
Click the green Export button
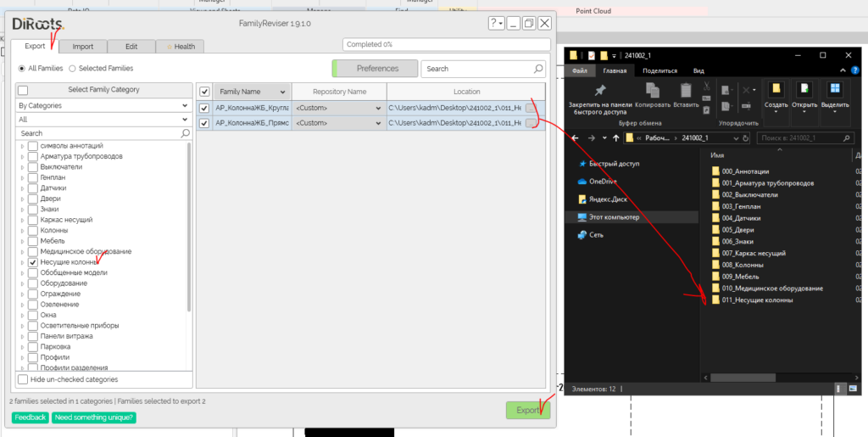pyautogui.click(x=527, y=410)
